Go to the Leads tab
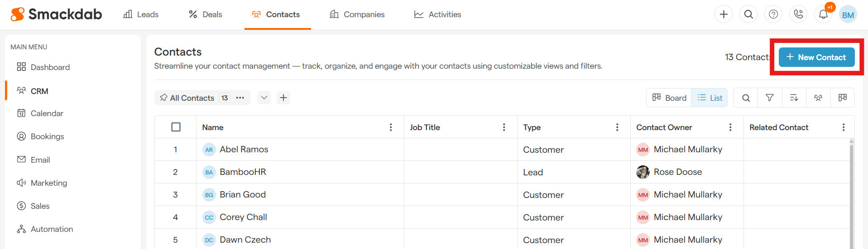This screenshot has height=249, width=868. (141, 14)
